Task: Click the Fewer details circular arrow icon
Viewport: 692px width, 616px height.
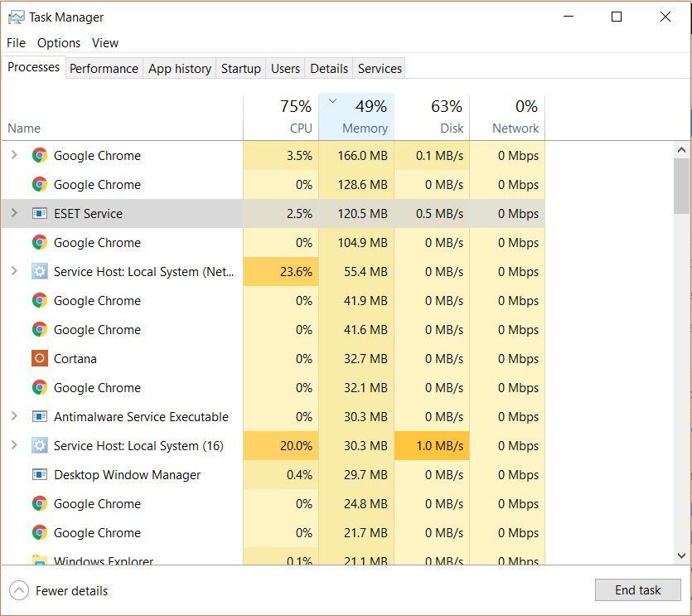Action: tap(19, 591)
